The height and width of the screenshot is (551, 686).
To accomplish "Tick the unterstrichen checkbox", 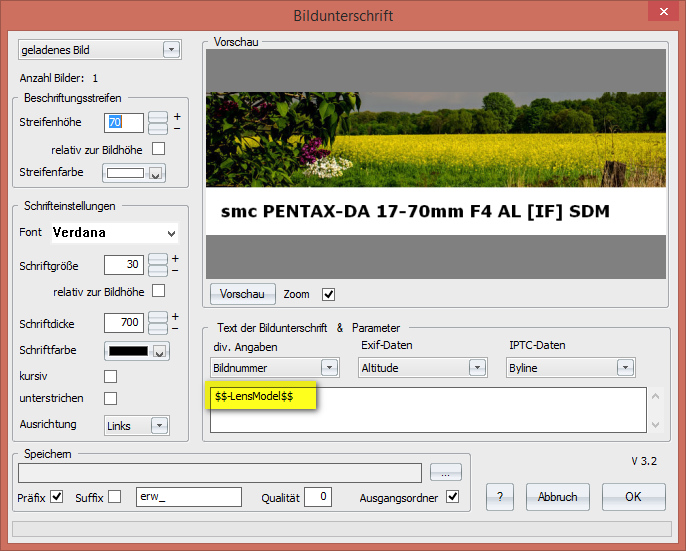I will tap(111, 398).
